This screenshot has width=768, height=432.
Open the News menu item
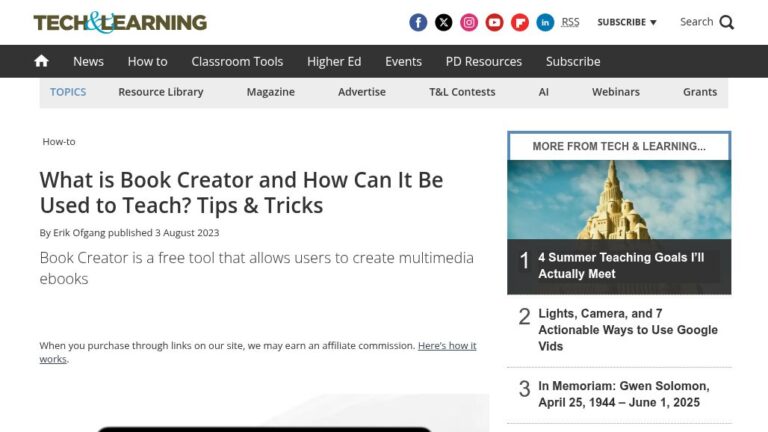(88, 61)
